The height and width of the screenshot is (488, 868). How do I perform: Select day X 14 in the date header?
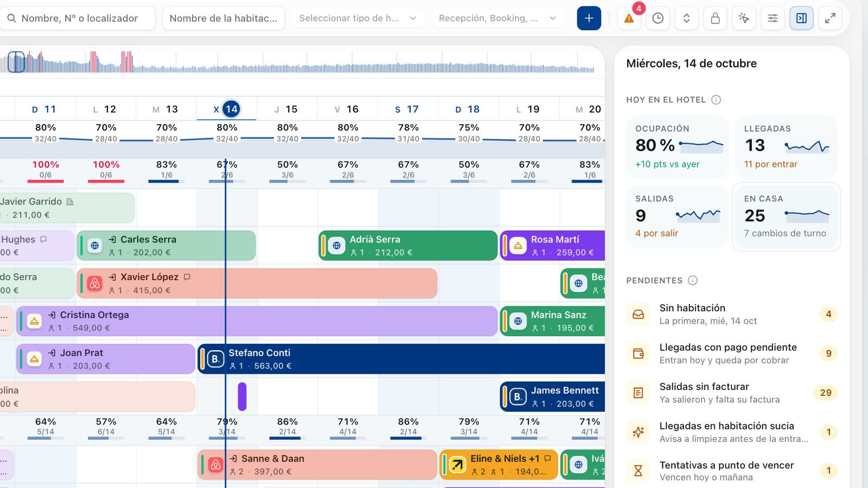pos(227,109)
